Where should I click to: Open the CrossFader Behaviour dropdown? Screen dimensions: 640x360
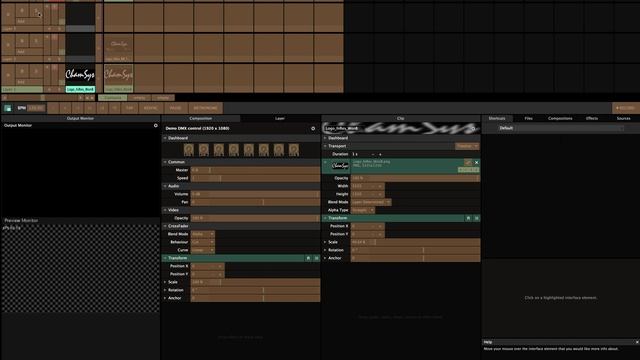(x=203, y=242)
